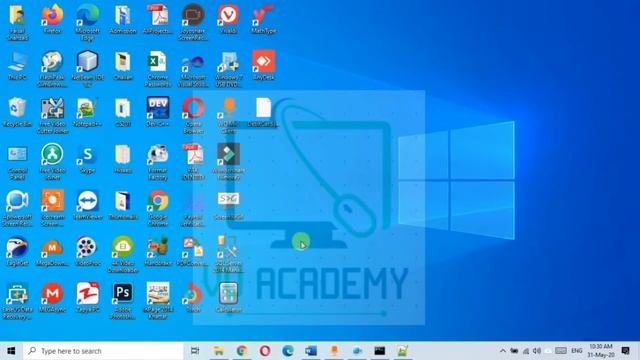This screenshot has width=640, height=360.
Task: Select the Vivaldi browser shortcut
Action: point(228,19)
